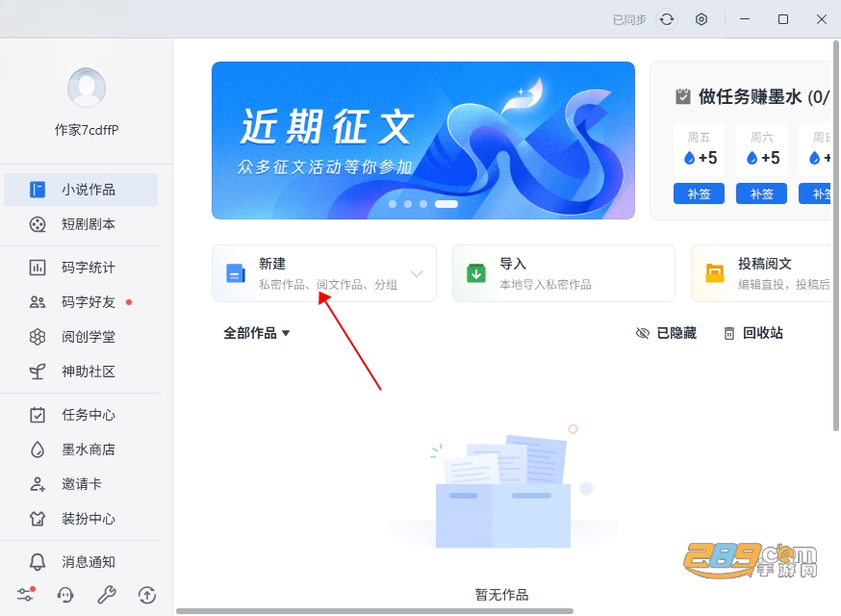
Task: Open the 导入 local import card
Action: 564,273
